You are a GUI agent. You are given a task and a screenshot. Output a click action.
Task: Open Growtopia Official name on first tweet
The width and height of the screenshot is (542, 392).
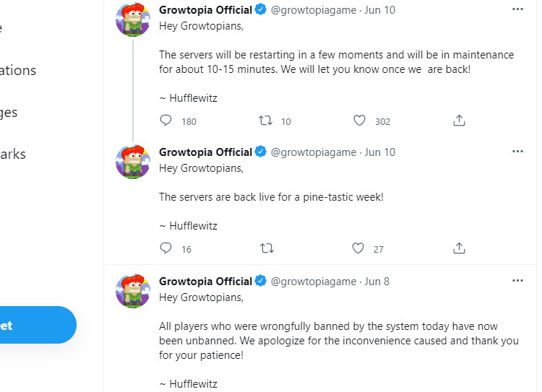coord(205,10)
